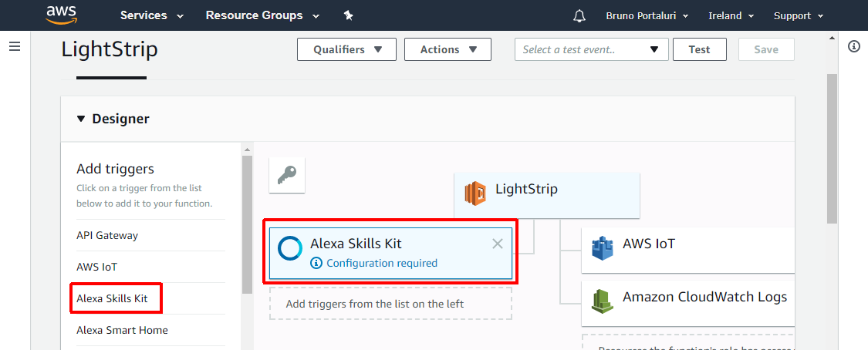Open the hamburger side menu
This screenshot has height=350, width=868.
pos(14,47)
